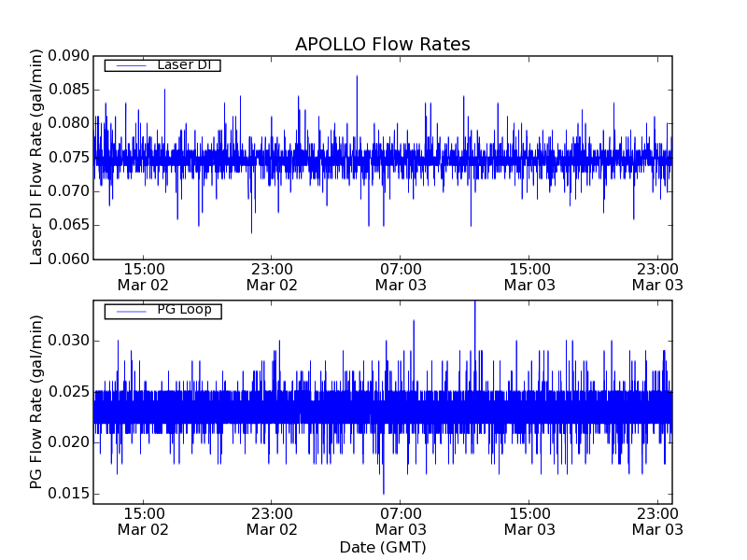
Task: Click the Laser DI Flow Rate y-axis label
Action: [x=37, y=157]
